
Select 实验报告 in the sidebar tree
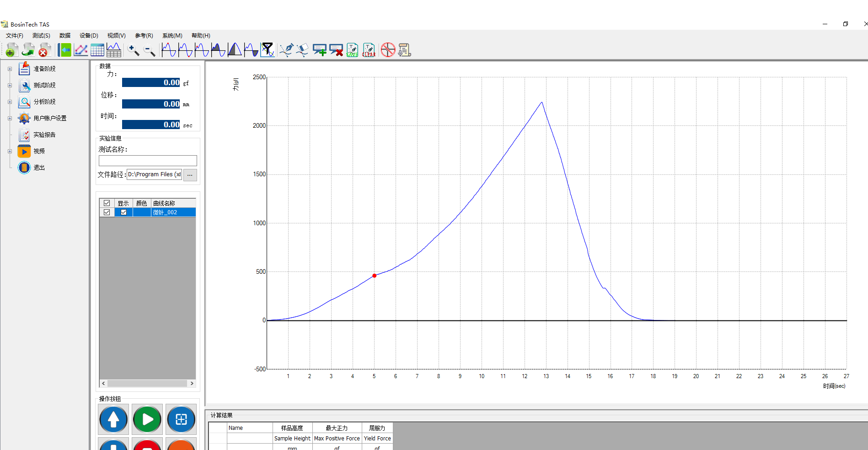click(44, 135)
